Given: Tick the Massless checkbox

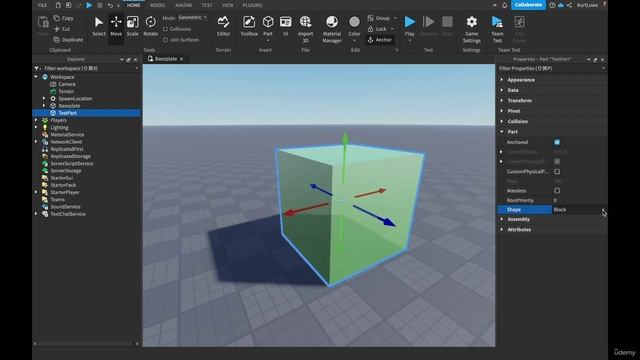Looking at the screenshot, I should coord(557,191).
